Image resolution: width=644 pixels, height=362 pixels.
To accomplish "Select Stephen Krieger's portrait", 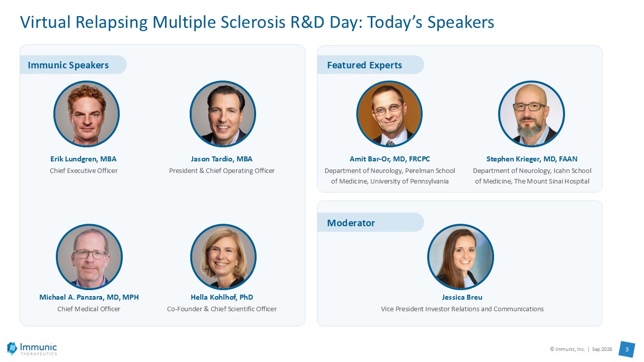I will coord(531,114).
